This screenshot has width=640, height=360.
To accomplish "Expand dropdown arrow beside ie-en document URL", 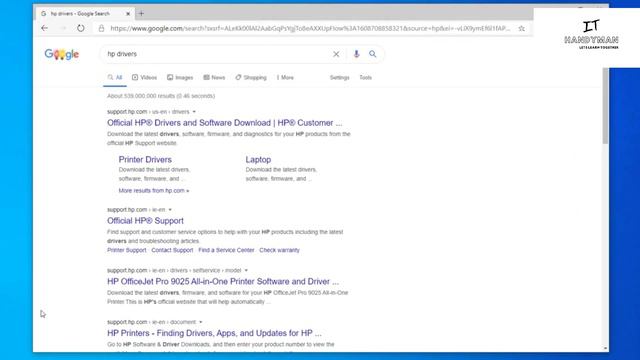I will point(201,322).
